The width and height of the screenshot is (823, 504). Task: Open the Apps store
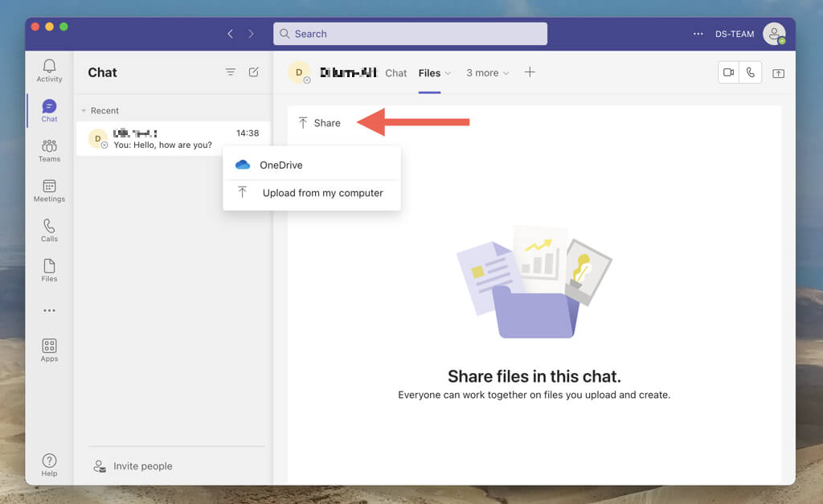(49, 350)
